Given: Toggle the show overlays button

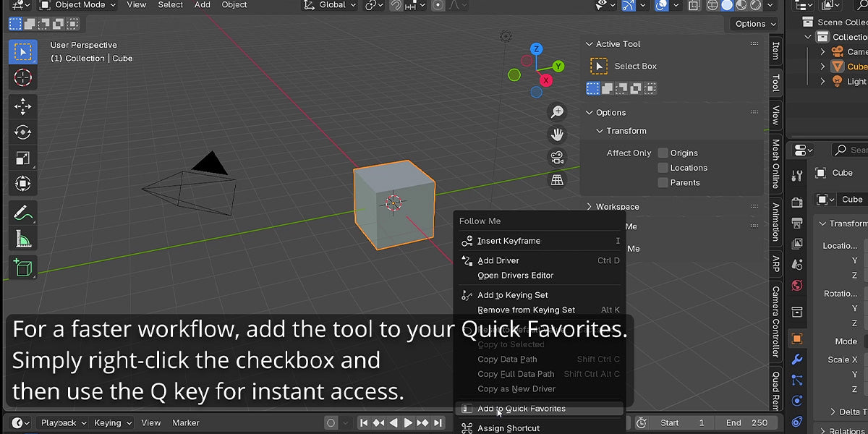Looking at the screenshot, I should [x=661, y=5].
